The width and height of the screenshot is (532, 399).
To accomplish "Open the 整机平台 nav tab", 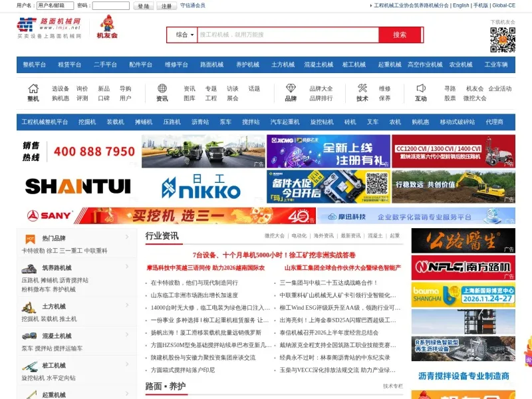I will 35,65.
